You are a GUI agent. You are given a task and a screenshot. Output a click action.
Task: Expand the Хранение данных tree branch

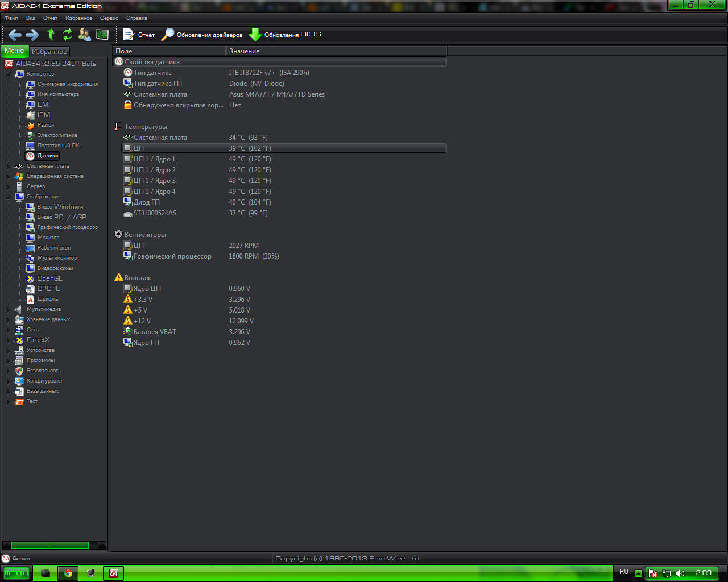pos(9,319)
